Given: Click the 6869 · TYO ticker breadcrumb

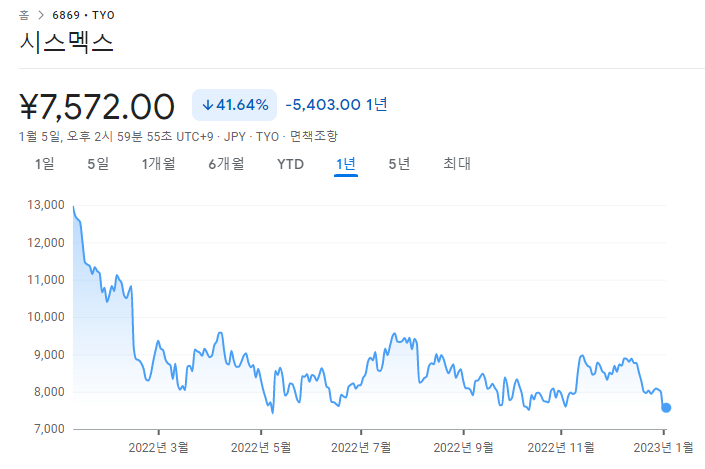Looking at the screenshot, I should point(84,15).
